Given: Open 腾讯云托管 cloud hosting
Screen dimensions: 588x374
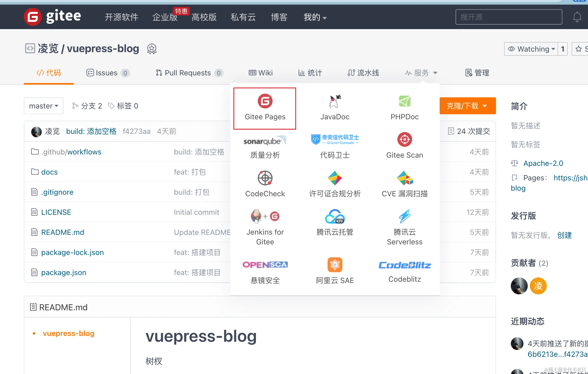Looking at the screenshot, I should [335, 223].
